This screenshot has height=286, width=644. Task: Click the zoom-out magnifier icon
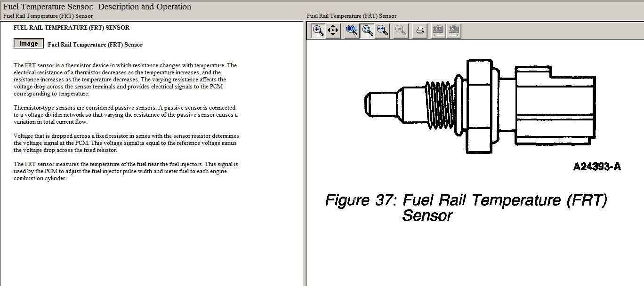401,31
